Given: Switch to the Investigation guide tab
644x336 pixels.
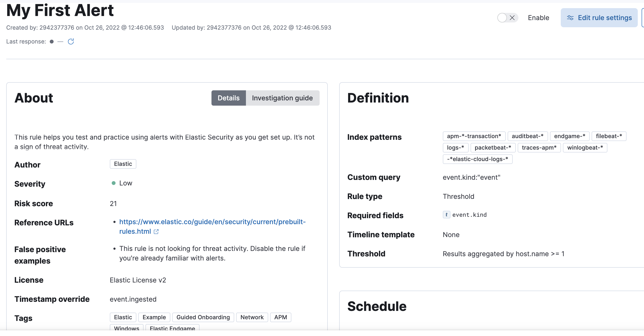Looking at the screenshot, I should [x=282, y=98].
